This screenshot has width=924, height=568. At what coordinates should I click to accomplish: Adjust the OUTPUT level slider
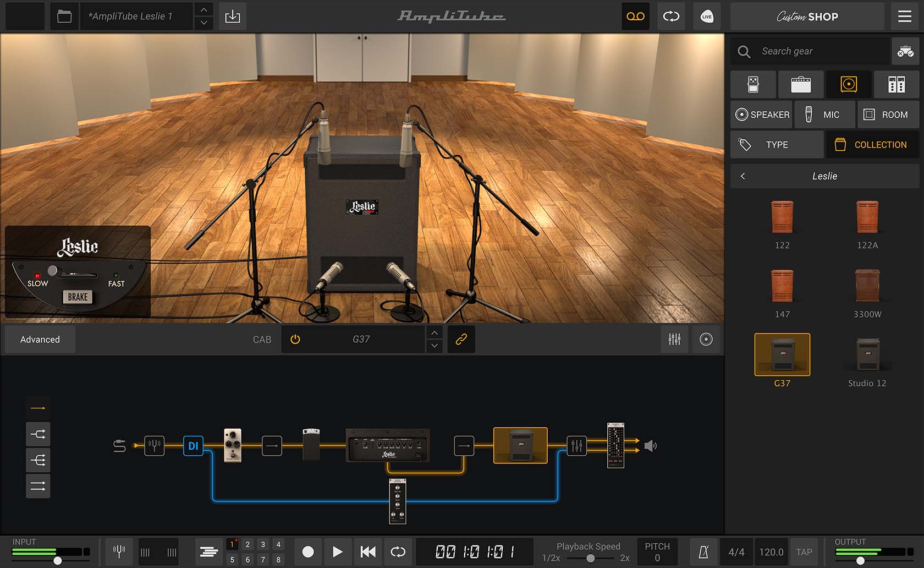pos(860,561)
